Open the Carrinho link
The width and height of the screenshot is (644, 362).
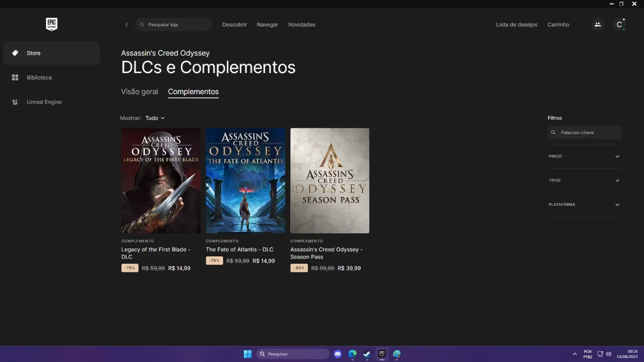[x=558, y=25]
